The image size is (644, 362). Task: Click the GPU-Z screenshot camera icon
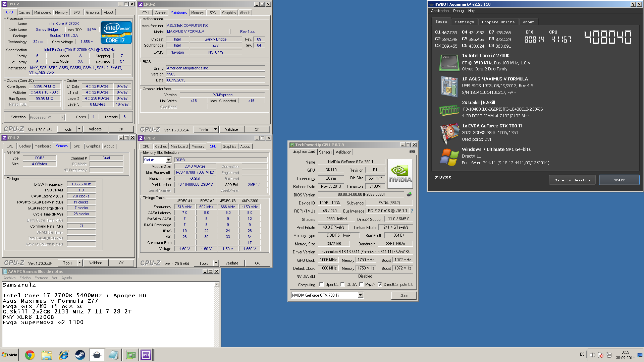(412, 152)
